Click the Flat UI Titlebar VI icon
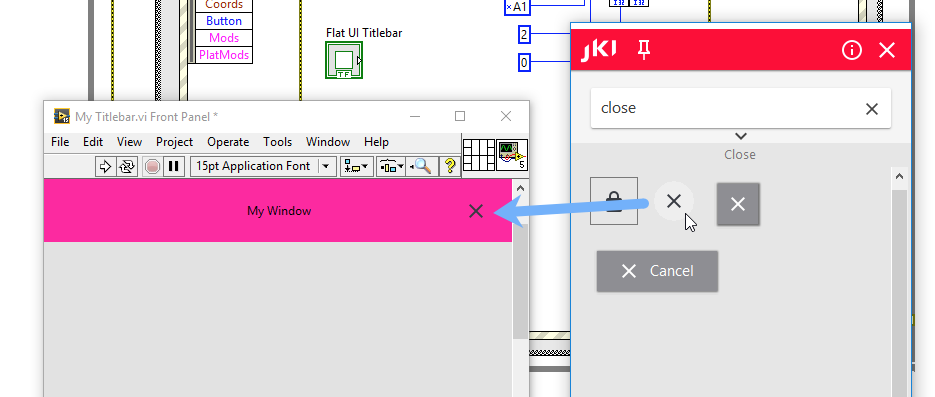Viewport: 935px width, 397px height. tap(344, 60)
